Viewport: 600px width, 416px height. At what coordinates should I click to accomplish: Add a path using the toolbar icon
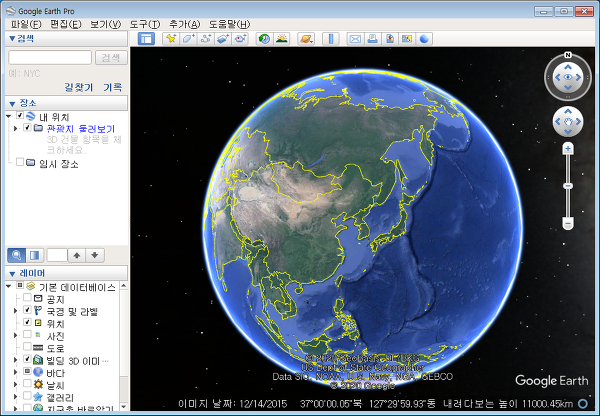206,39
